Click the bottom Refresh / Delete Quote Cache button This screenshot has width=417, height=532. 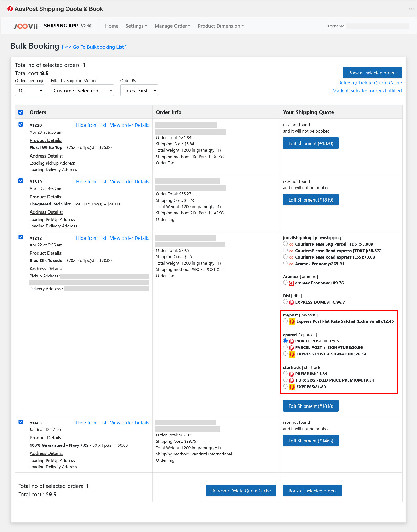pyautogui.click(x=241, y=491)
